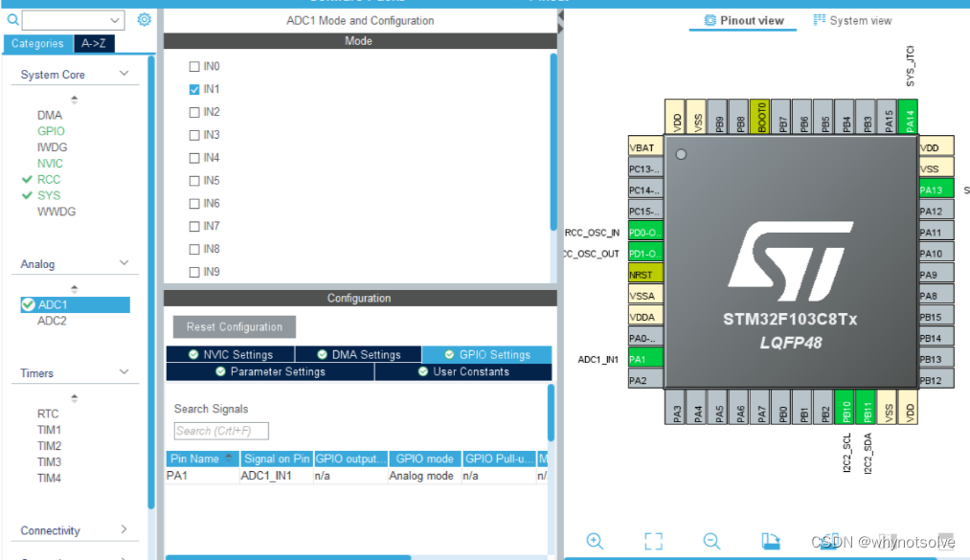Select the PD0-OSC_IN pin on the chip
The image size is (970, 560).
(x=645, y=233)
